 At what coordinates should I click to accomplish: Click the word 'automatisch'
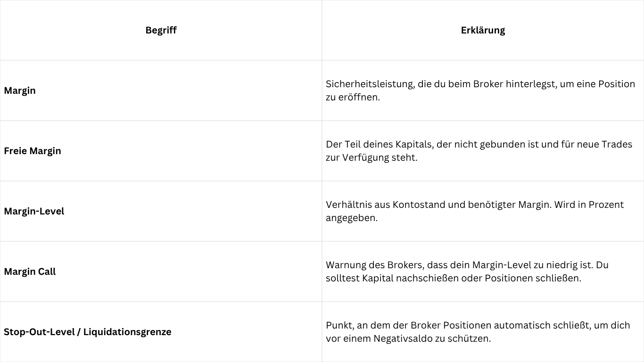[x=524, y=325]
